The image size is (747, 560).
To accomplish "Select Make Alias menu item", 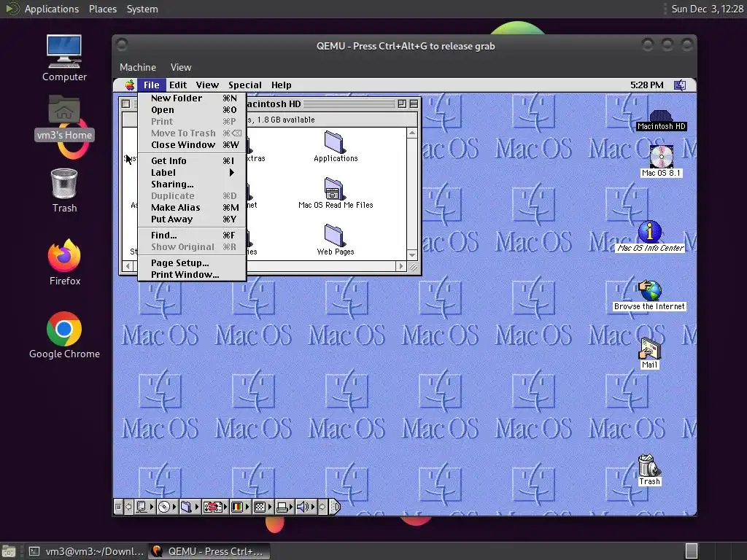I will [192, 208].
